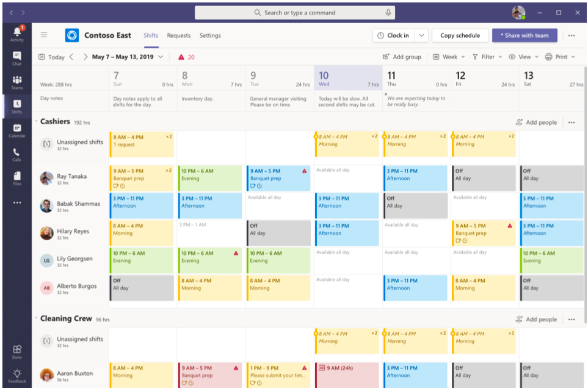The width and height of the screenshot is (588, 390).
Task: Open more options for Cleaning Crew group
Action: (572, 320)
